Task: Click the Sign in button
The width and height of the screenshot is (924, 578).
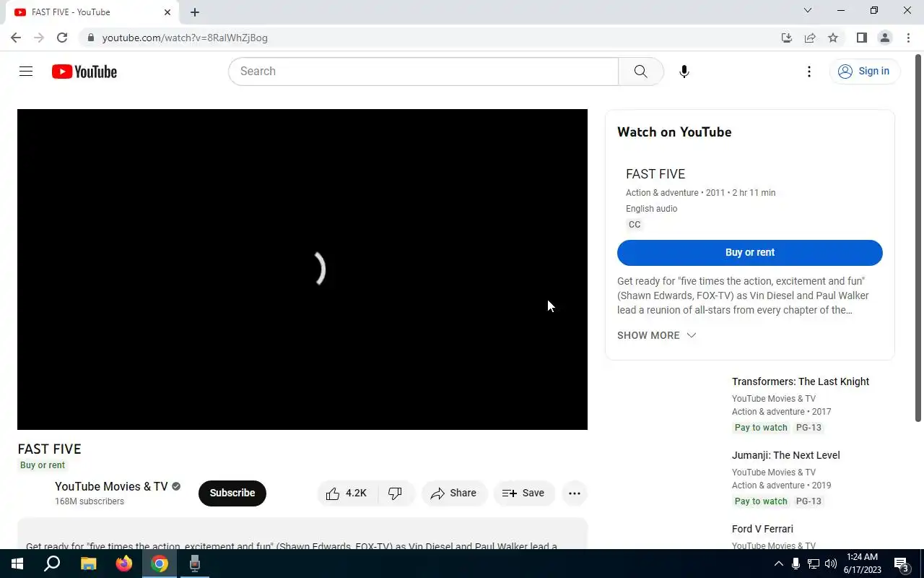Action: tap(864, 71)
